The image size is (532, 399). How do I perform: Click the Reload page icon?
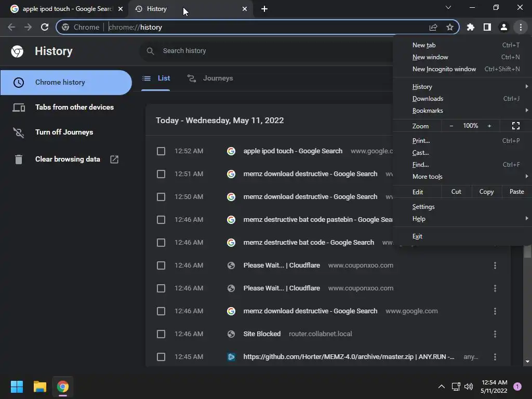tap(45, 27)
